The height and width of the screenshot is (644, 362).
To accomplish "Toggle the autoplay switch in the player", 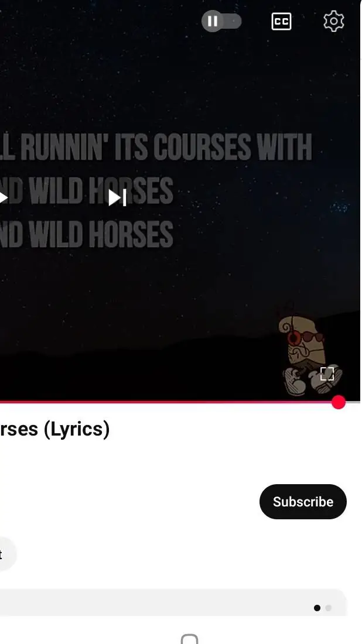I will (x=221, y=21).
